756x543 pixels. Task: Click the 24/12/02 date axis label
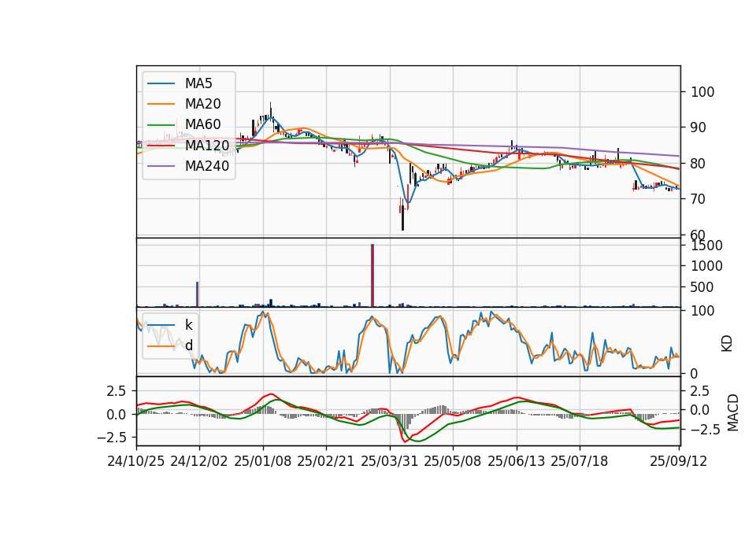[x=199, y=461]
